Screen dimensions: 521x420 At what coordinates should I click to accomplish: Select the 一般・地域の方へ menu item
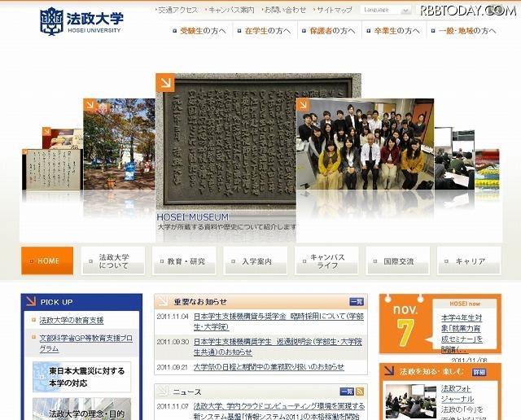[463, 31]
